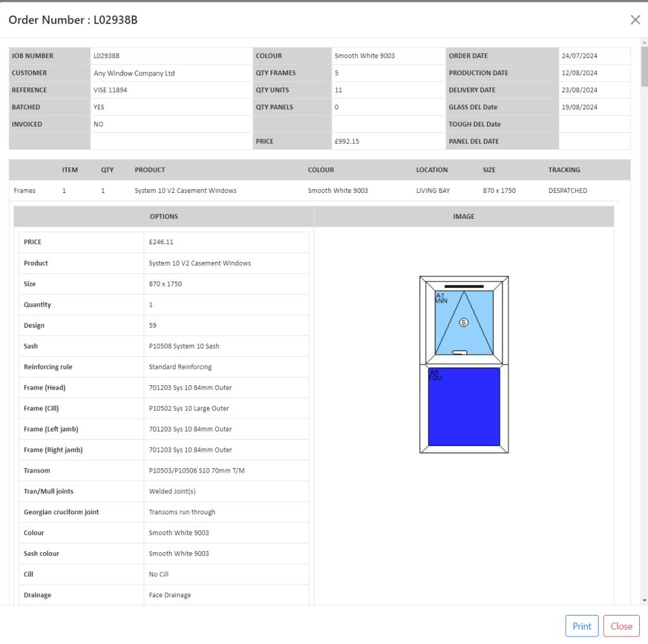648x644 pixels.
Task: Click the Georgian cruciform joint label
Action: tap(61, 512)
